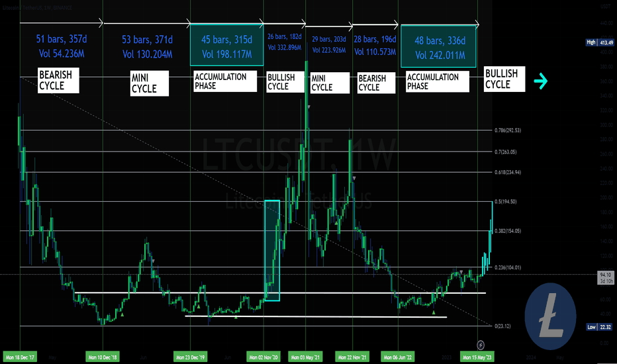Select the 0.382(154.05) Fibonacci level label

508,231
